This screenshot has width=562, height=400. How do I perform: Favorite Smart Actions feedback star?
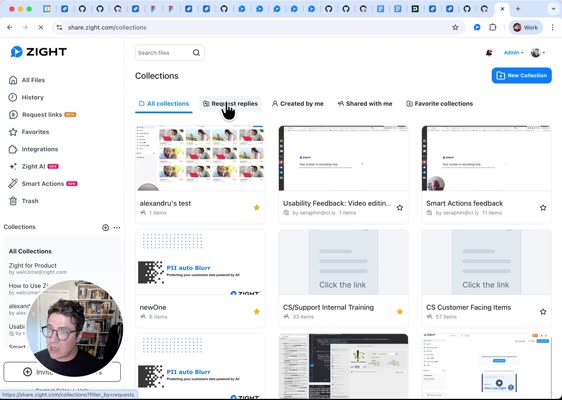coord(543,208)
